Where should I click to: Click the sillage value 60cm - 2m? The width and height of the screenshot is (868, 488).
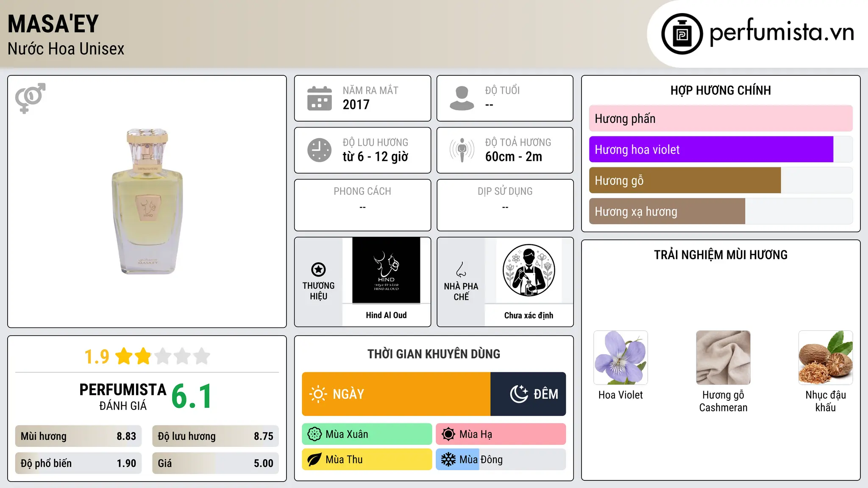[514, 157]
